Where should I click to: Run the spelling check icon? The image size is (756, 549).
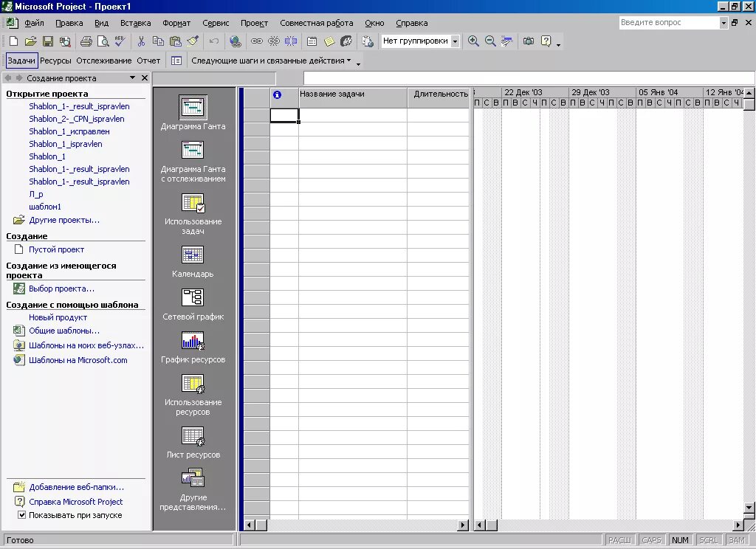tap(120, 41)
